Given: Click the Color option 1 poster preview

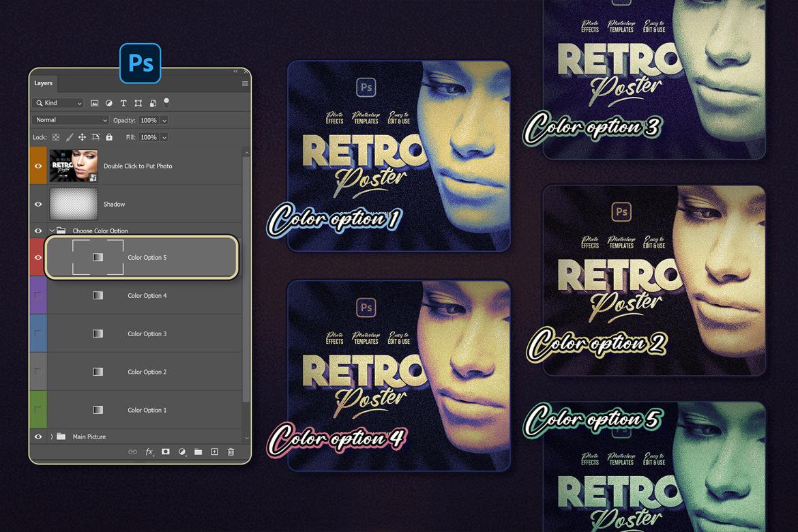Looking at the screenshot, I should [399, 156].
